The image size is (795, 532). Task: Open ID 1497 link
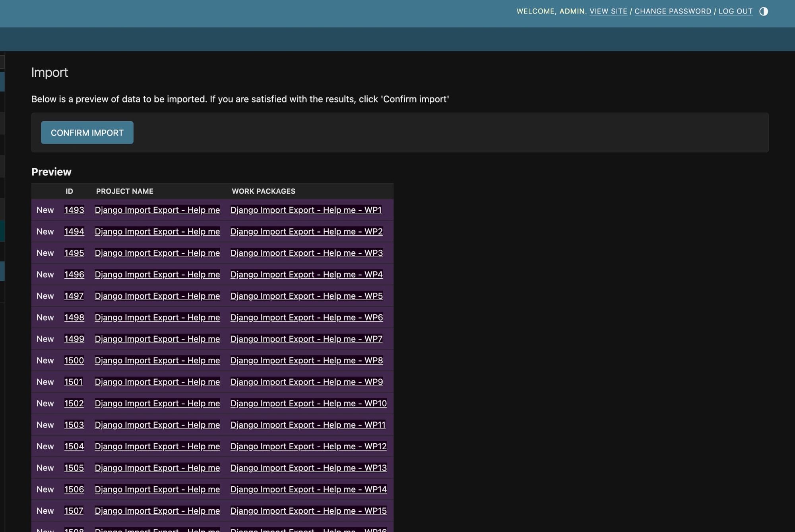point(74,296)
